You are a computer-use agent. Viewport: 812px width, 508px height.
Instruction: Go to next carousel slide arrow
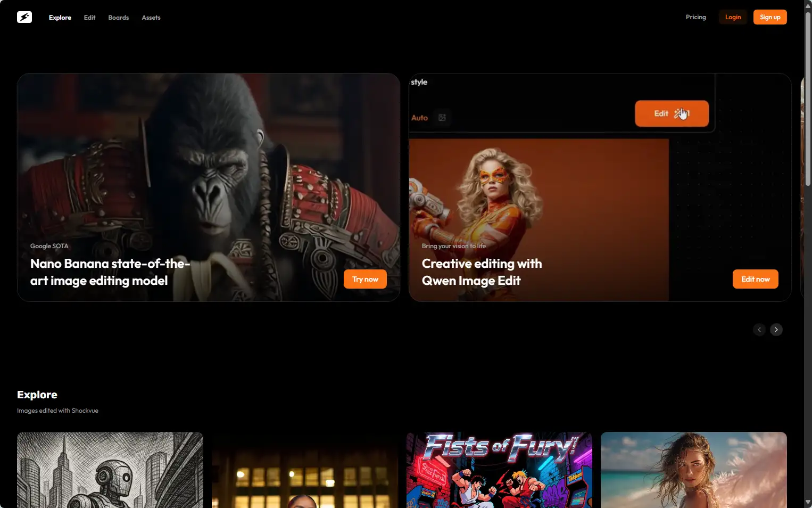776,330
